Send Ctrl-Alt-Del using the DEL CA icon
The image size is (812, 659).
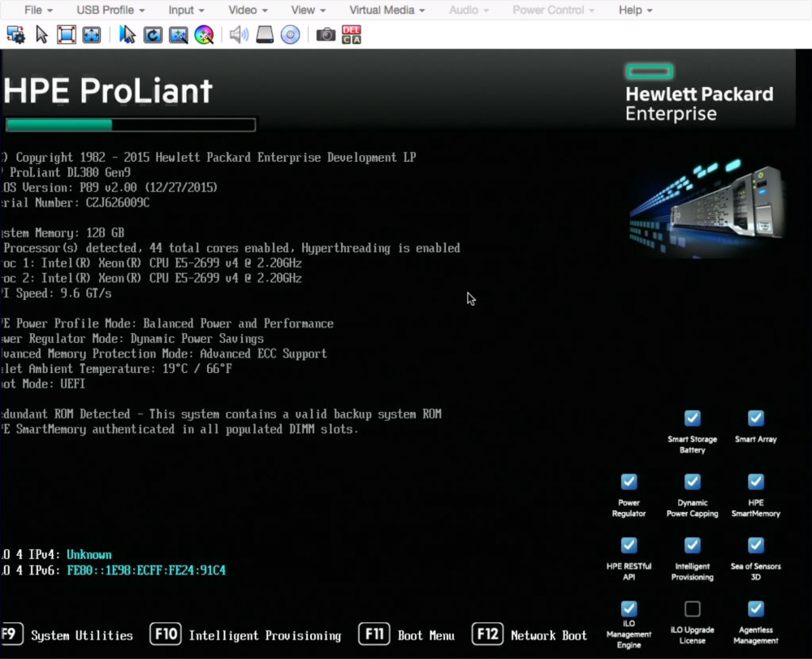351,35
